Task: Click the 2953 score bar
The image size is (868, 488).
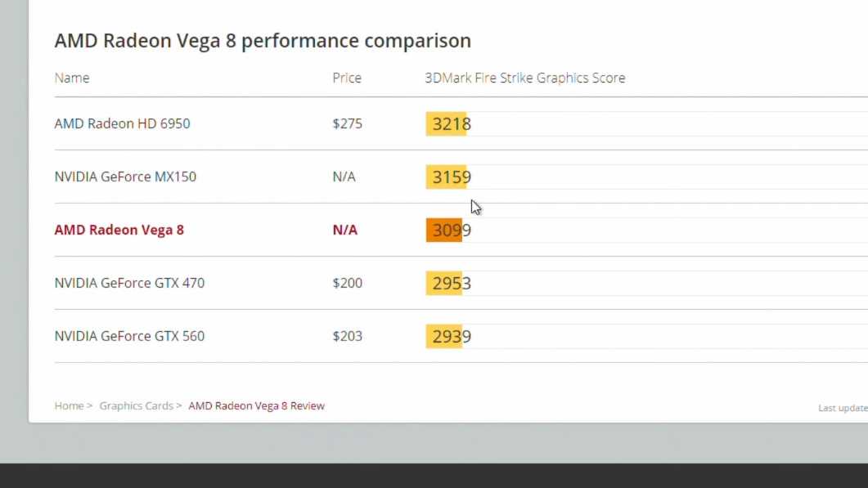Action: coord(445,284)
